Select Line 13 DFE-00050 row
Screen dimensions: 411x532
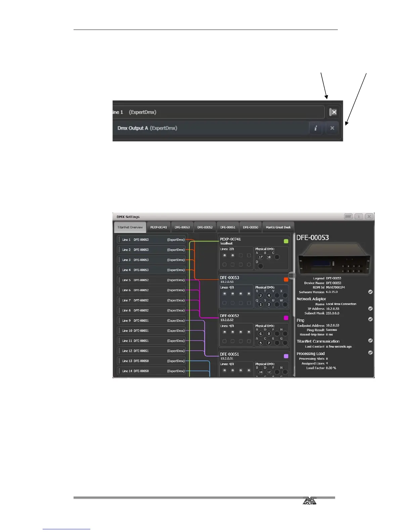[151, 361]
